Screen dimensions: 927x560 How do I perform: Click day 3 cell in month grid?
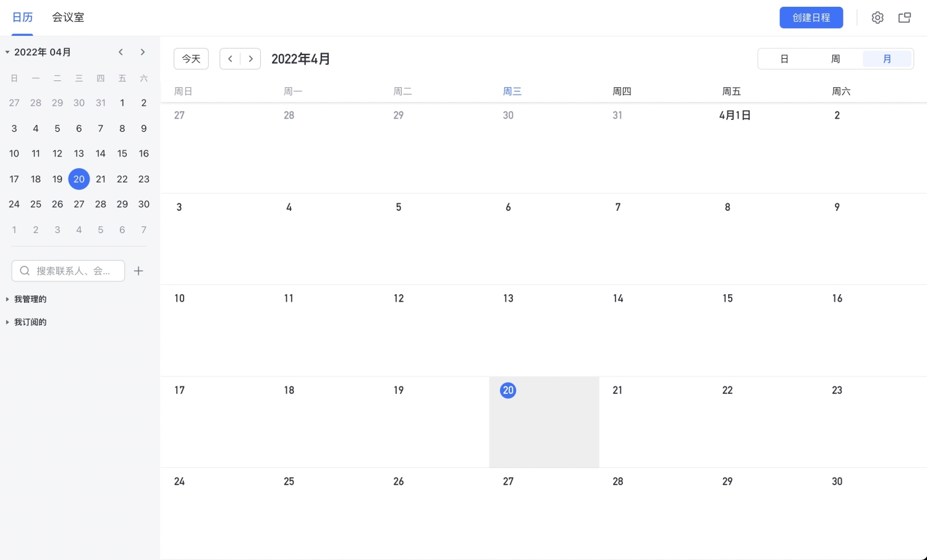click(215, 239)
